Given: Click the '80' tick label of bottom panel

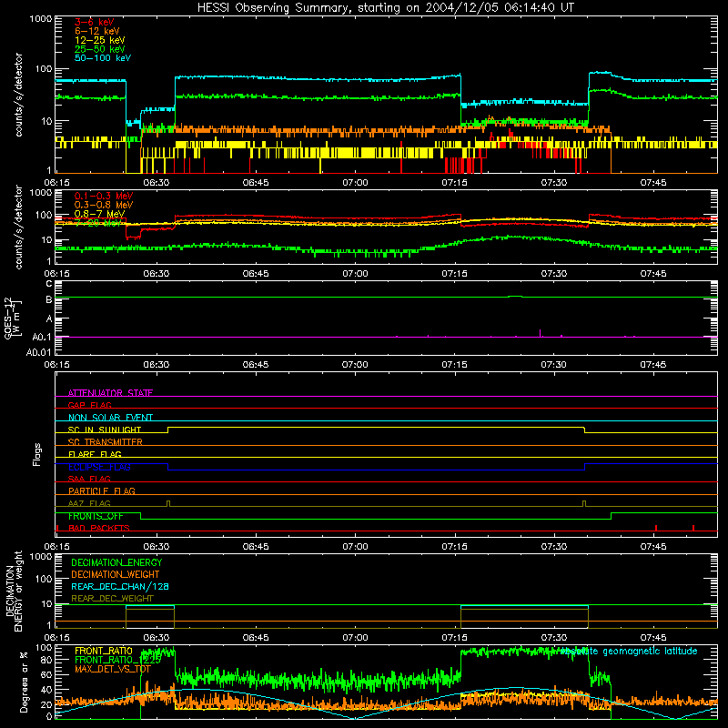Looking at the screenshot, I should 46,660.
